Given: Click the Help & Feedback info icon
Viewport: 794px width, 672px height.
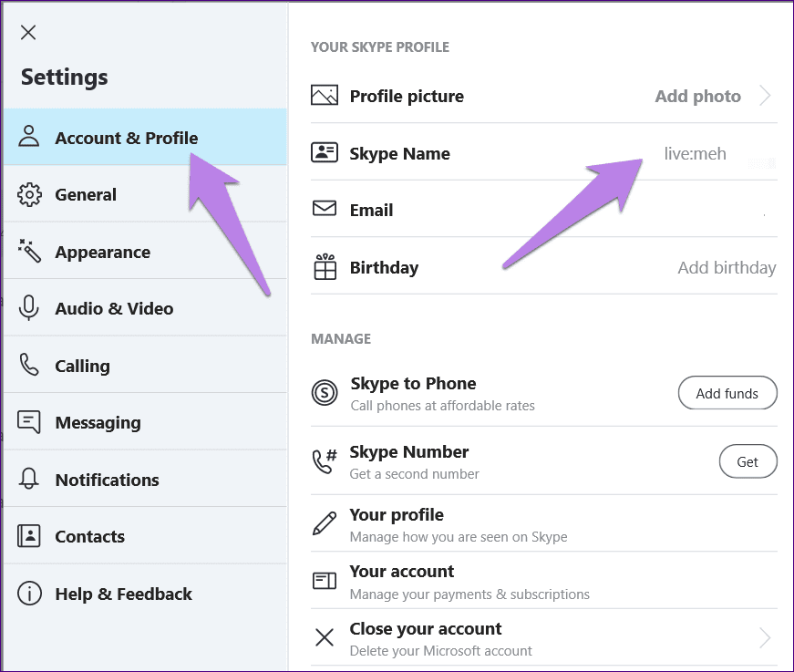Looking at the screenshot, I should click(x=29, y=594).
